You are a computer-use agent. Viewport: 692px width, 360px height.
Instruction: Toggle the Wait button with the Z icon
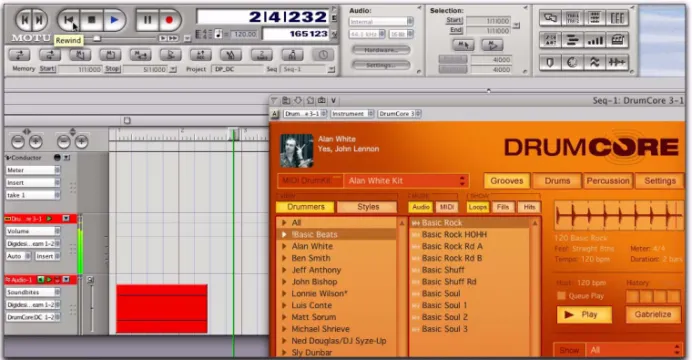pos(262,55)
